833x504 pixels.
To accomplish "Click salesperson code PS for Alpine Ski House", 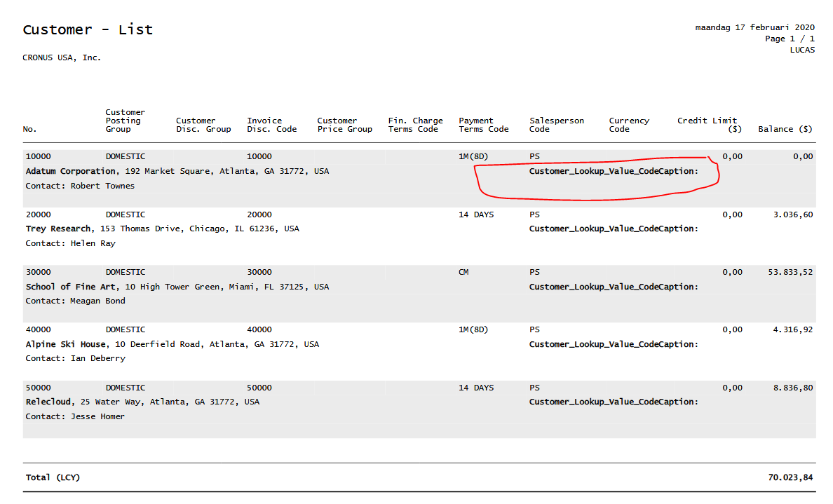I will [x=534, y=329].
